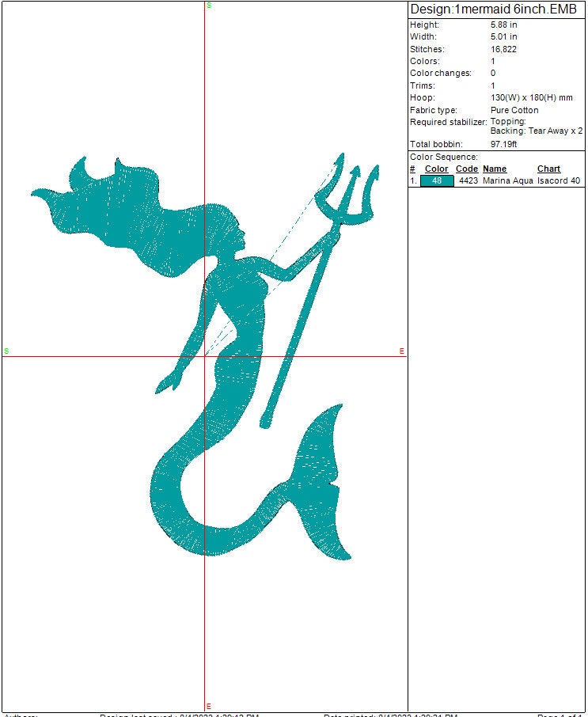The height and width of the screenshot is (717, 588).
Task: Click the Marina Aqua thread name
Action: pyautogui.click(x=508, y=180)
